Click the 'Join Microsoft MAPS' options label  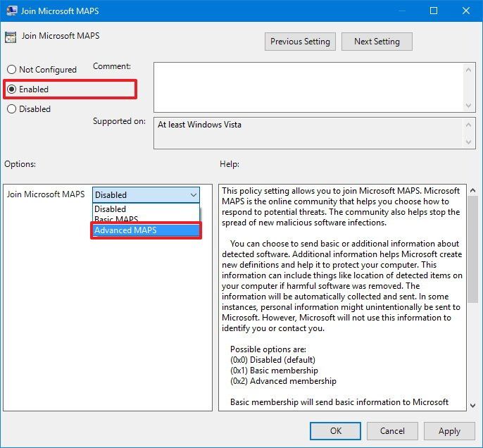coord(46,194)
